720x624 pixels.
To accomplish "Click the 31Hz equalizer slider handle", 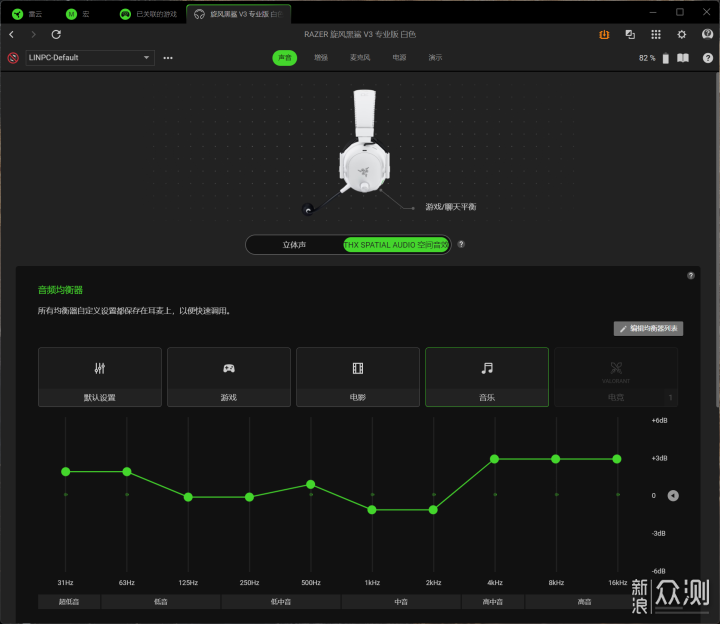I will coord(66,472).
